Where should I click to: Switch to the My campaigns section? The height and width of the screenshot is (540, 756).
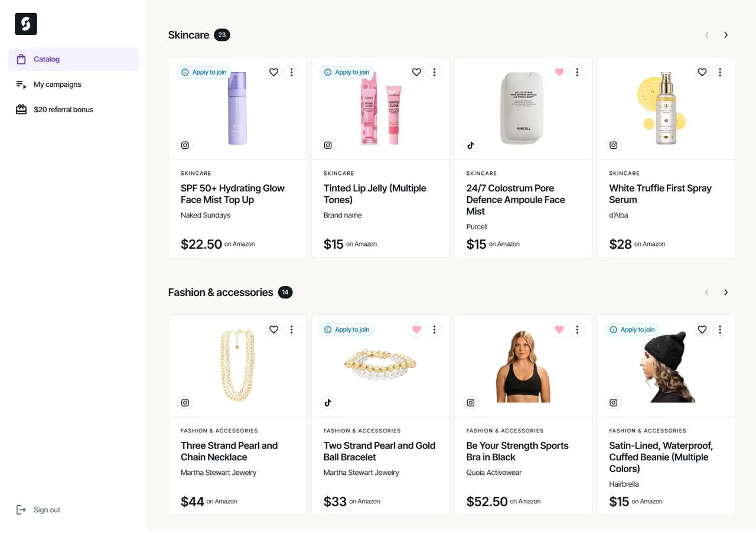(x=57, y=84)
